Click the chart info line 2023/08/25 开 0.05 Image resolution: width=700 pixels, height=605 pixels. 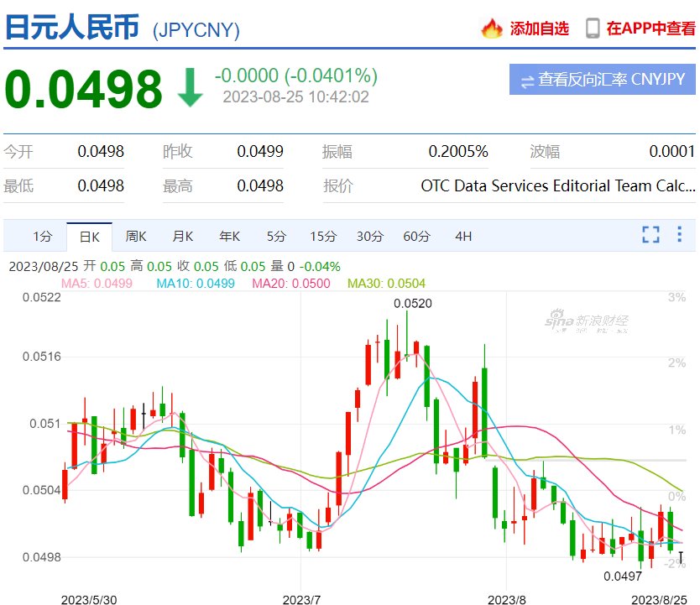click(175, 266)
